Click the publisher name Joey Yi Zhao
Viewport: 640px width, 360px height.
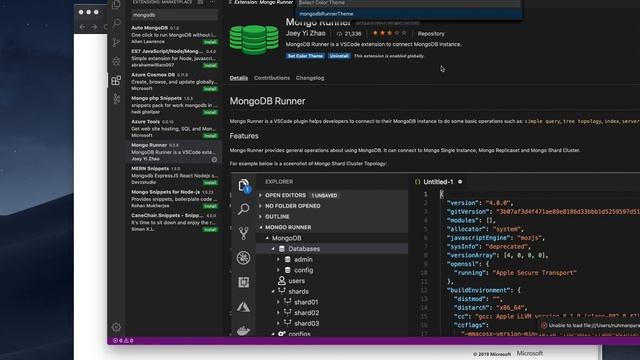tap(306, 33)
